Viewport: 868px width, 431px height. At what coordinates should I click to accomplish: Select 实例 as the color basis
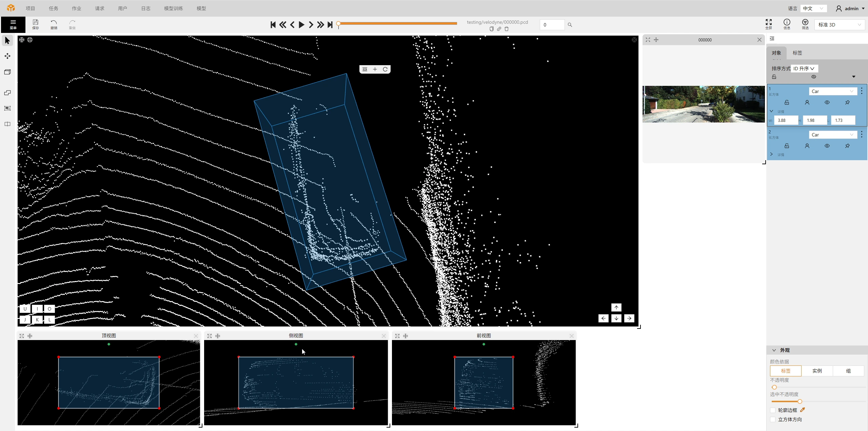817,371
